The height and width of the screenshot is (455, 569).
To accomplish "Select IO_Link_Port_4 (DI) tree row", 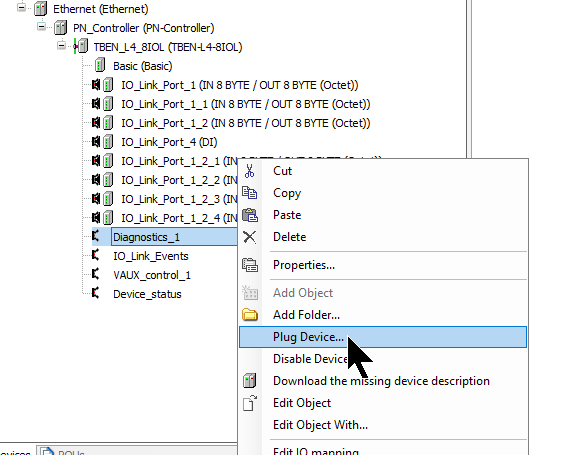I will pos(169,142).
